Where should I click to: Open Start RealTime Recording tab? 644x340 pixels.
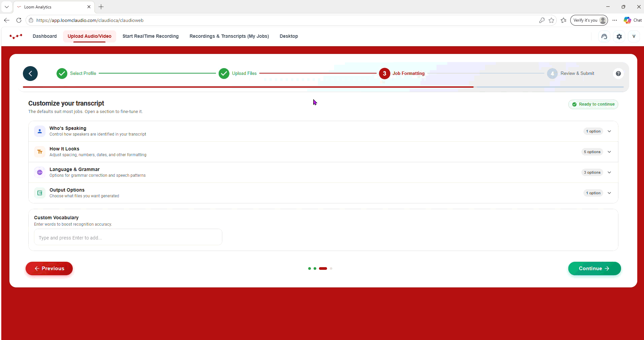(151, 36)
